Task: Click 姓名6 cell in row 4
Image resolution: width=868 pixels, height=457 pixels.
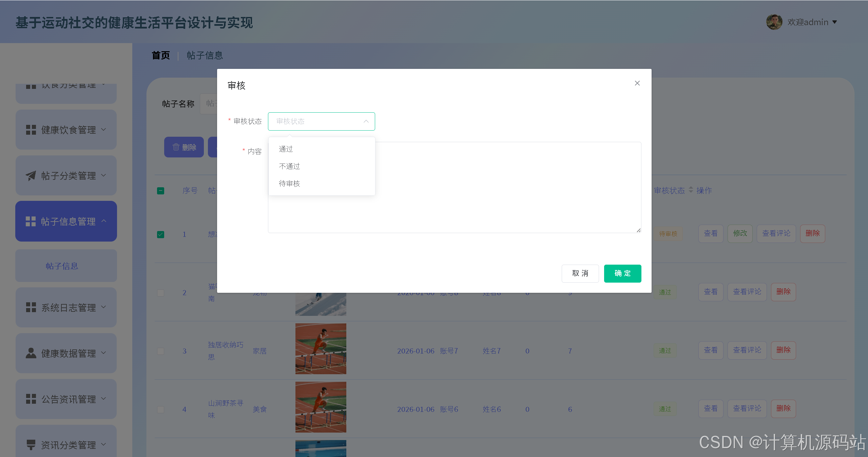Action: pyautogui.click(x=491, y=410)
